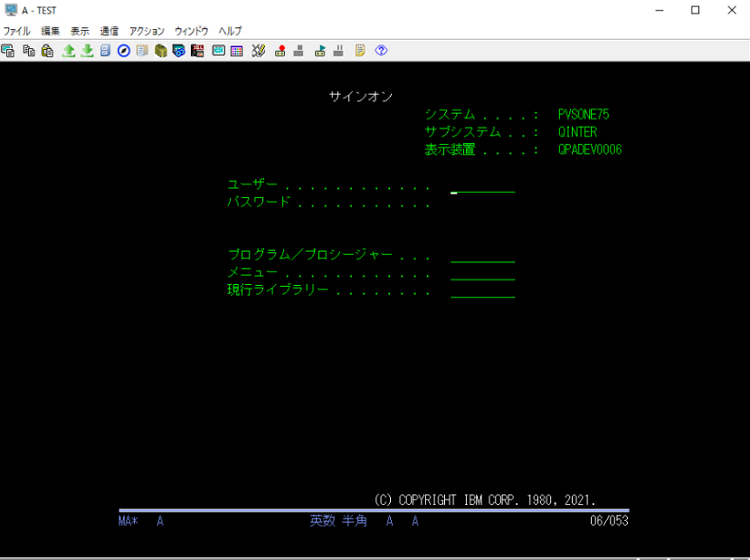Open the 通信 menu
The image size is (750, 560).
click(109, 31)
